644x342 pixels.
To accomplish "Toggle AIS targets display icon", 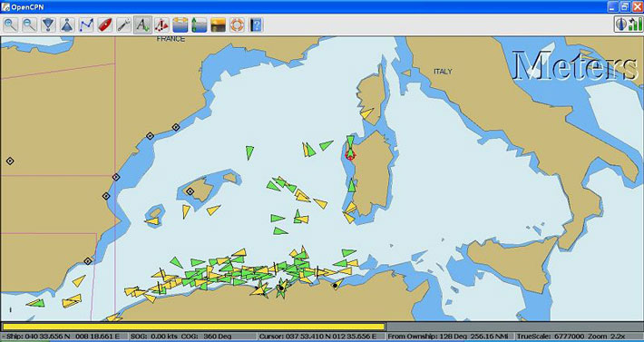I will 161,25.
